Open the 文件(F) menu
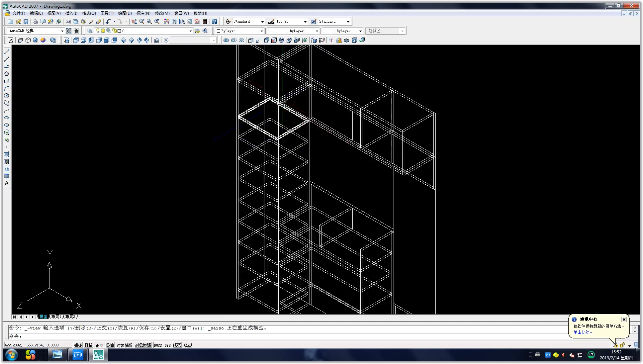Screen dimensions: 643x364 pos(19,13)
